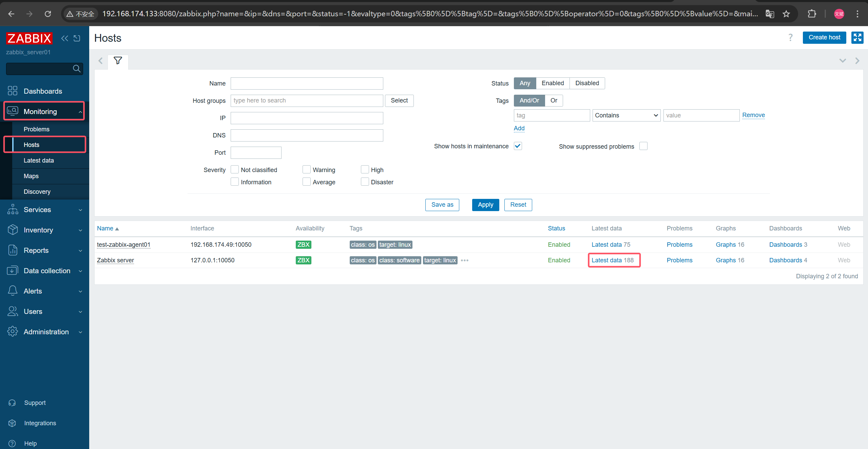Check the Disaster severity box
This screenshot has width=868, height=449.
click(365, 182)
